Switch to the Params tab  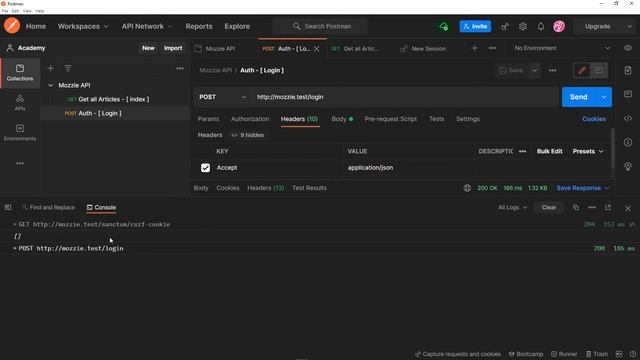point(208,119)
